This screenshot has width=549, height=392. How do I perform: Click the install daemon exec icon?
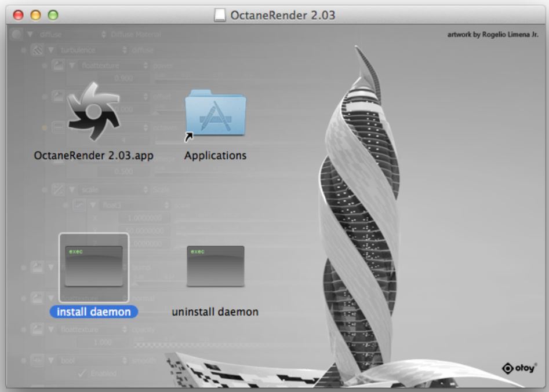point(93,266)
